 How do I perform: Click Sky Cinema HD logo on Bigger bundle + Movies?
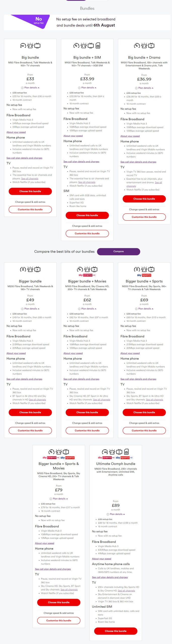87,275
